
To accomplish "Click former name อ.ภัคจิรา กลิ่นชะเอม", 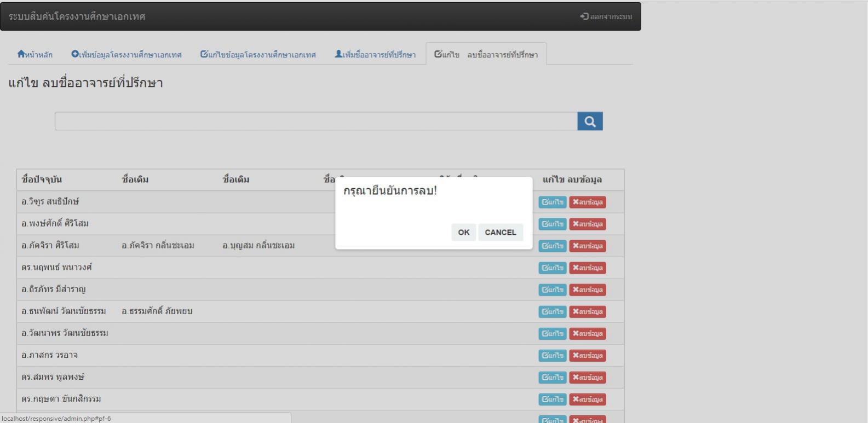I will 158,245.
